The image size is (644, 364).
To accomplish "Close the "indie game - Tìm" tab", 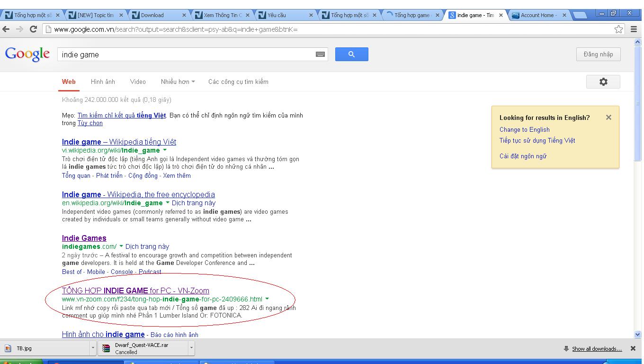I will (x=501, y=15).
